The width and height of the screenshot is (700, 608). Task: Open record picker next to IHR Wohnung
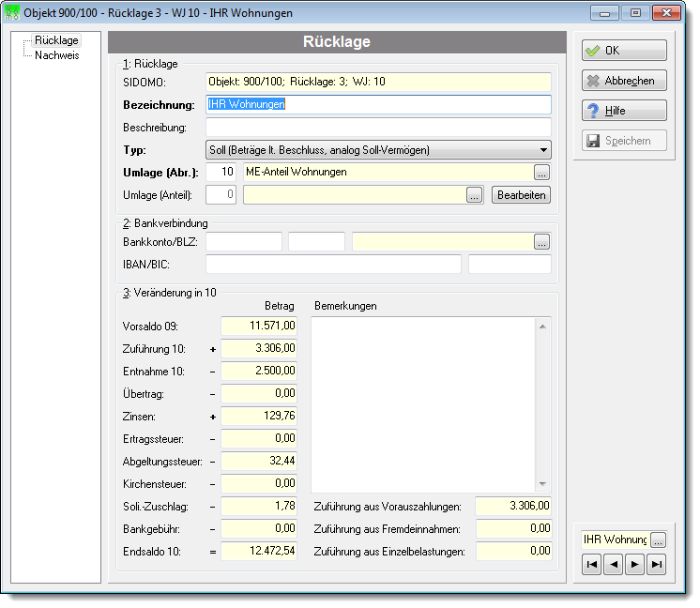point(658,540)
